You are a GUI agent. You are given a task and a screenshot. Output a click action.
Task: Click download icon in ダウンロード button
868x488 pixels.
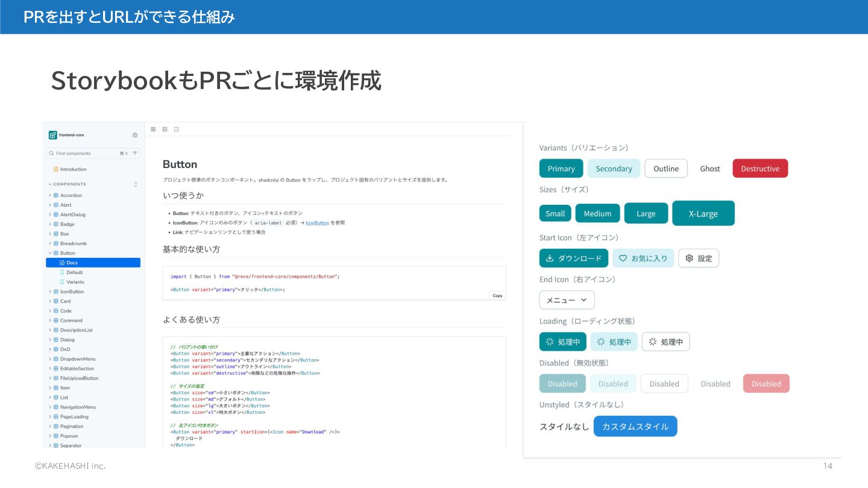coord(549,258)
